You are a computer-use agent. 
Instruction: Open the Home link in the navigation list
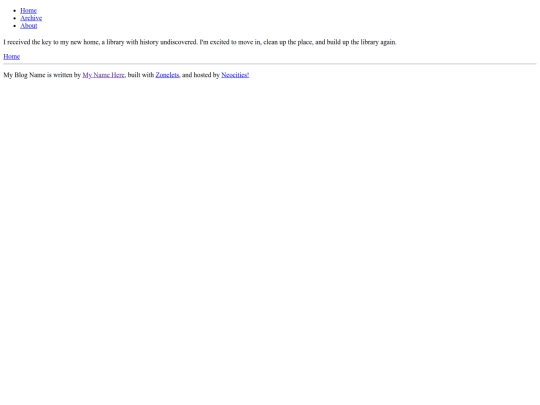(28, 11)
